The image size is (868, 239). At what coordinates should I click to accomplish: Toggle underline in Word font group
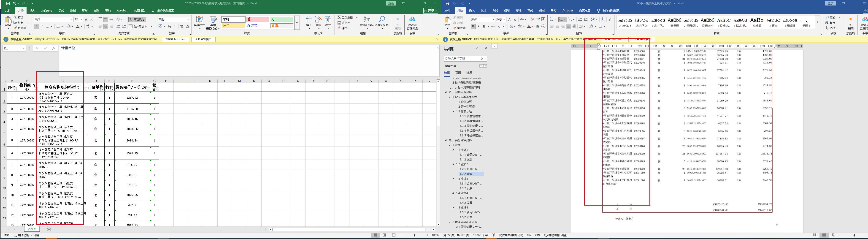click(x=484, y=26)
